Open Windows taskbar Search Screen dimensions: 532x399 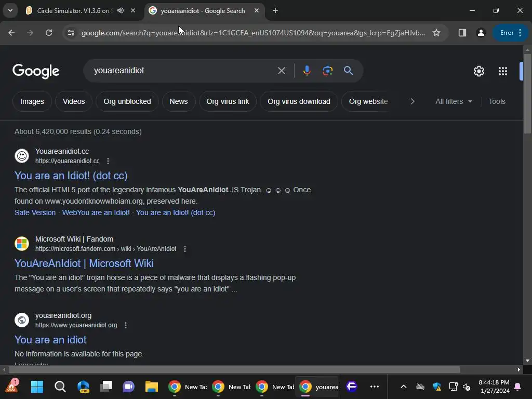pyautogui.click(x=60, y=387)
